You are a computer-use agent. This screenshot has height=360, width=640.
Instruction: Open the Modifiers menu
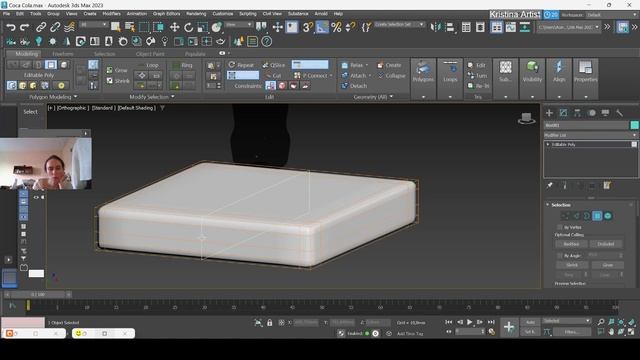(x=111, y=13)
